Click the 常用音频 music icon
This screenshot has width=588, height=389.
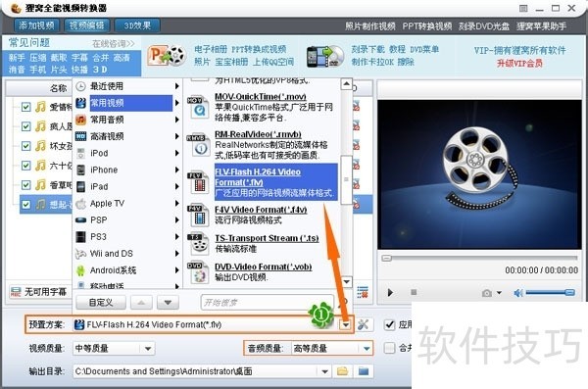80,120
